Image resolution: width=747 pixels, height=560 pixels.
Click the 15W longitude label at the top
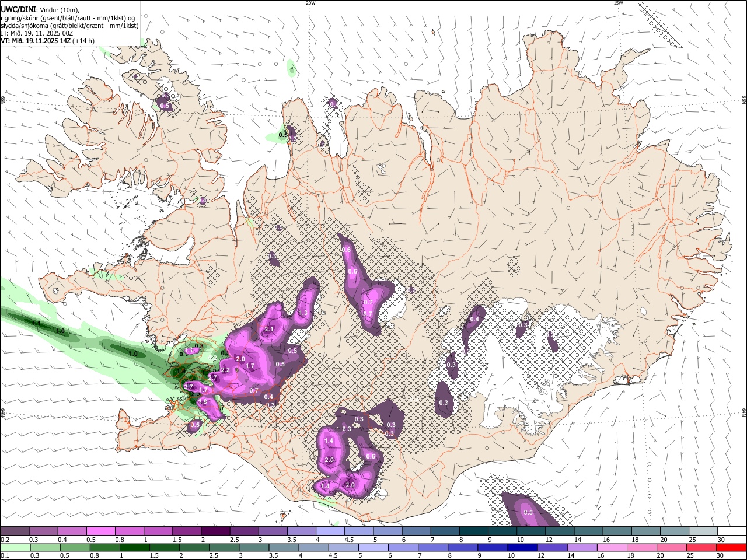pyautogui.click(x=618, y=3)
